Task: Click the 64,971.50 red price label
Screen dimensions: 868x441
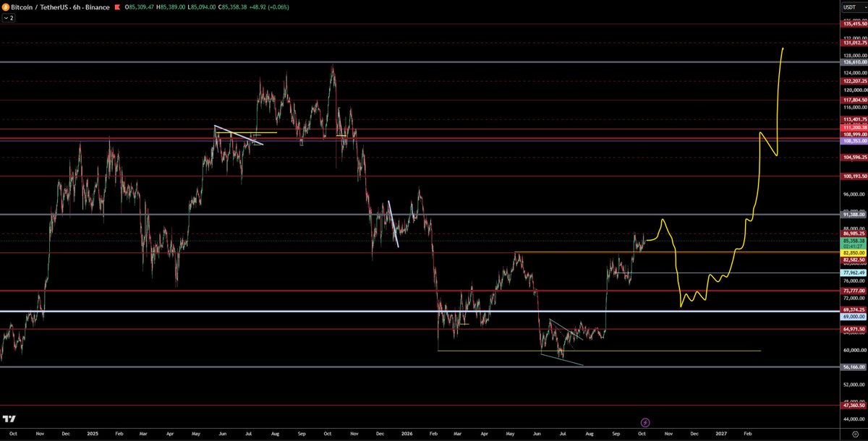Action: coord(854,329)
